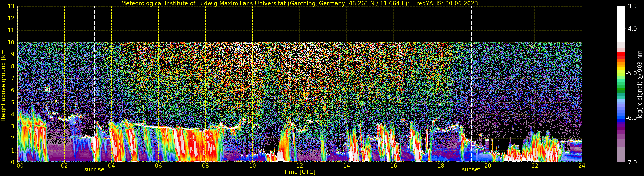The image size is (644, 176).
Task: Click the x-axis tick label 20
Action: point(488,166)
